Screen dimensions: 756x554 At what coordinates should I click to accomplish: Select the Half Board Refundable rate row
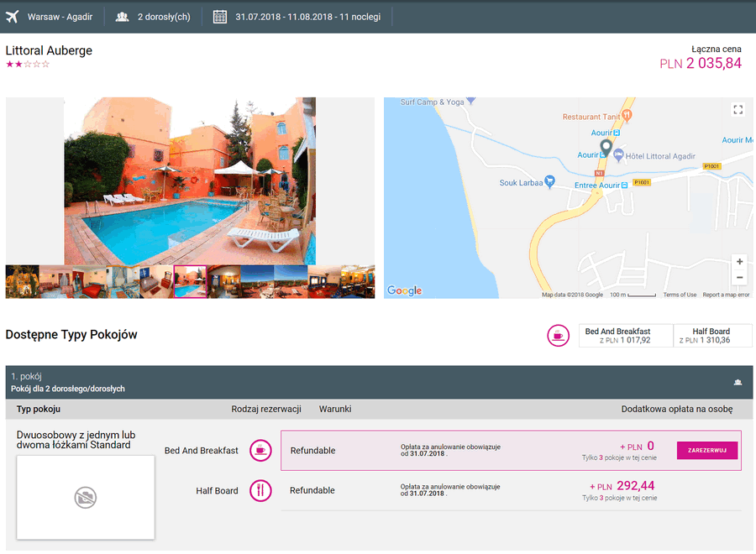point(511,491)
